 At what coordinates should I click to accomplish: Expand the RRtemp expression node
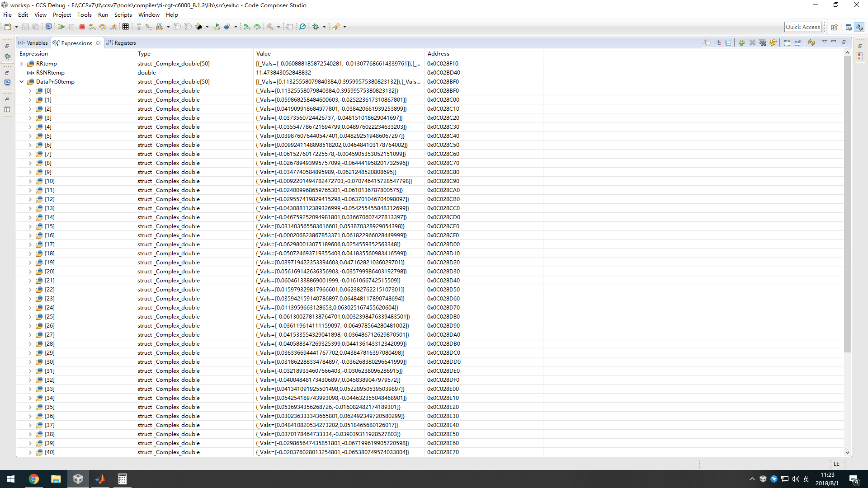21,64
